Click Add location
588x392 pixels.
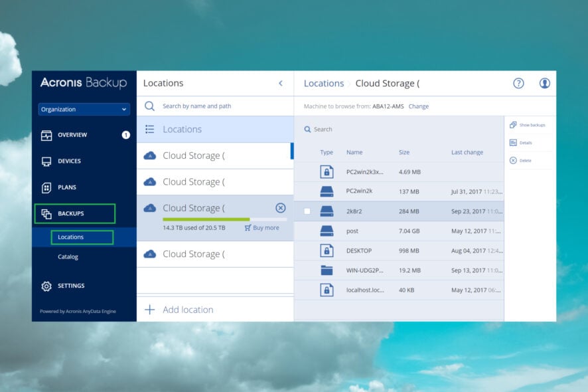[188, 310]
